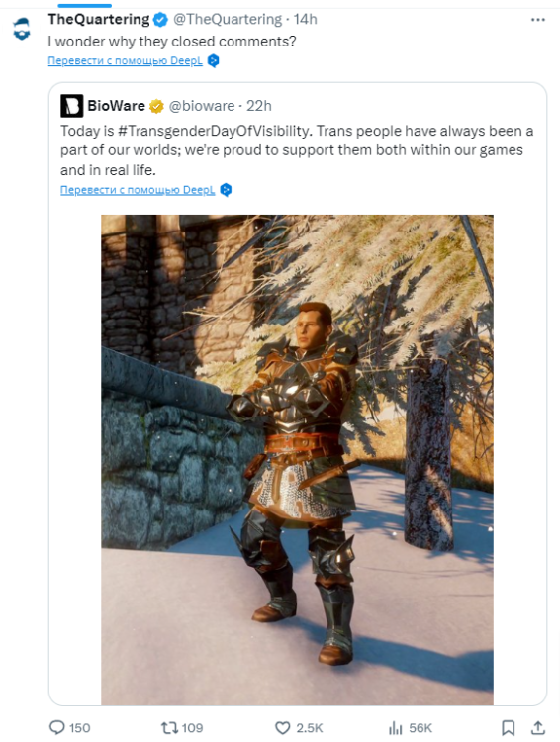Click the 14h timestamp of the tweet
Screen dimensions: 560x742
306,20
